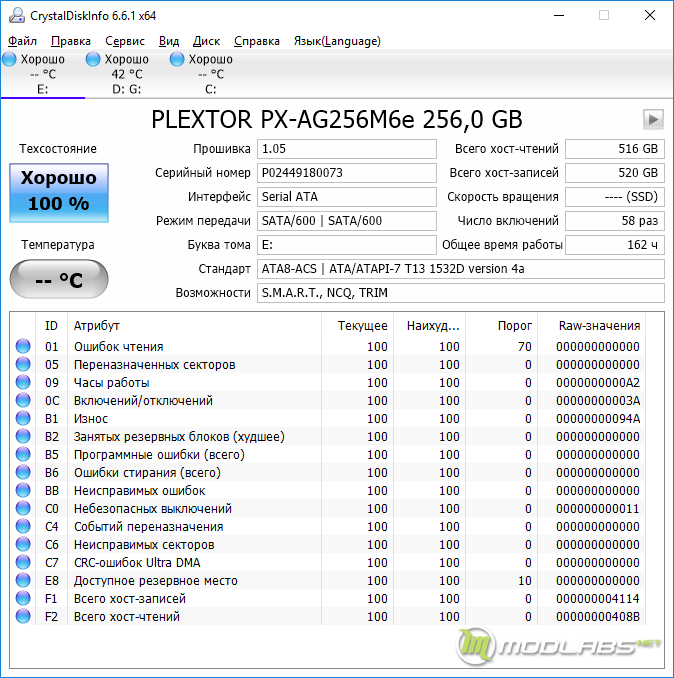Click status icon for E8 Доступное резервное место
This screenshot has width=674, height=678.
23,581
